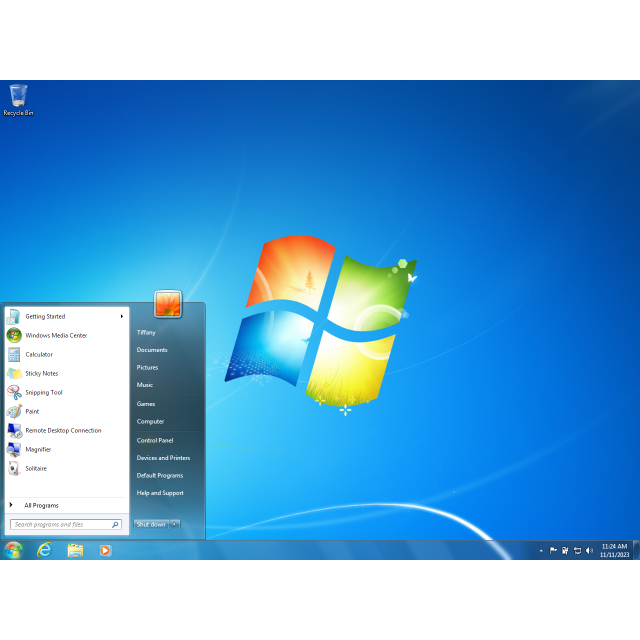
Task: Open the Solitaire game
Action: click(x=36, y=468)
